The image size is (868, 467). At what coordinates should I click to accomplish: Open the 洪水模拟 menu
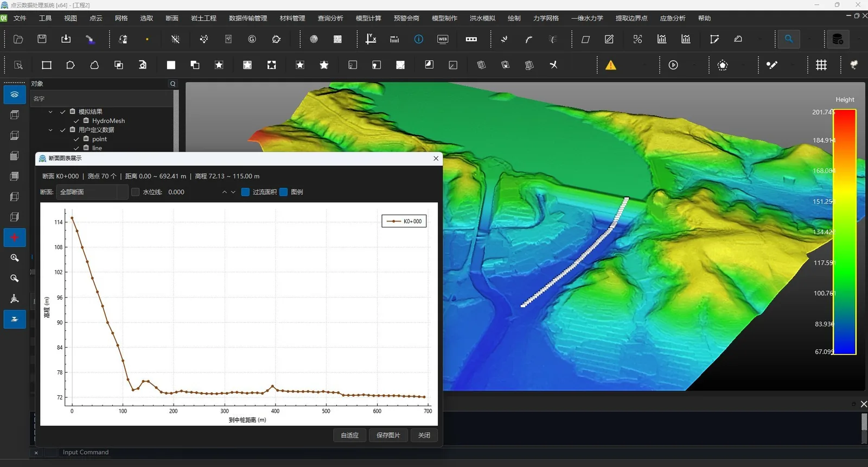(x=482, y=18)
